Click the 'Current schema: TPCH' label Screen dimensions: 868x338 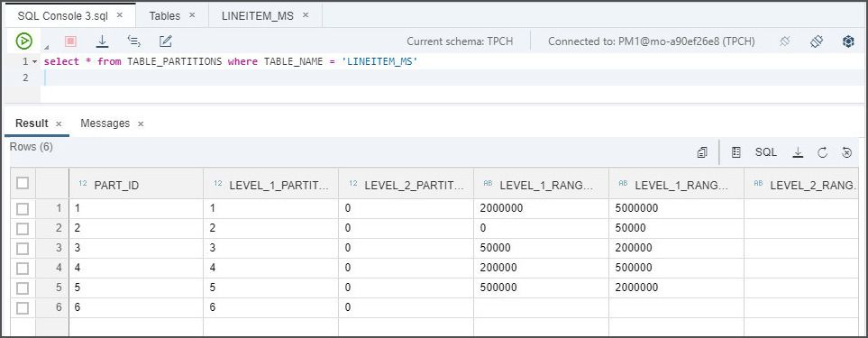460,41
